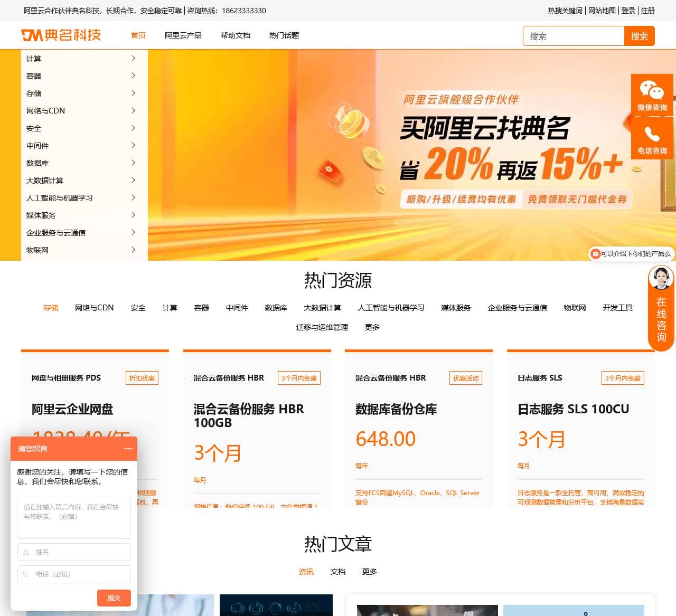Expand the 存储 sidebar category arrow
Image resolution: width=676 pixels, height=616 pixels.
tap(133, 93)
